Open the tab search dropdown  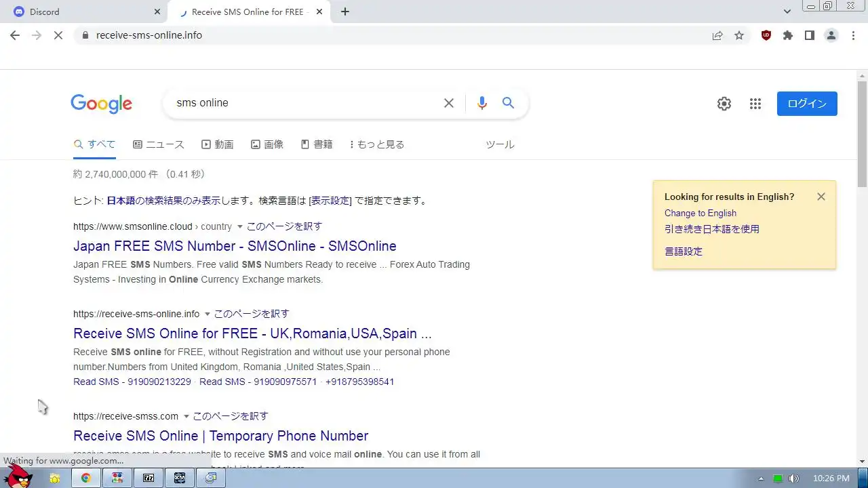tap(787, 12)
